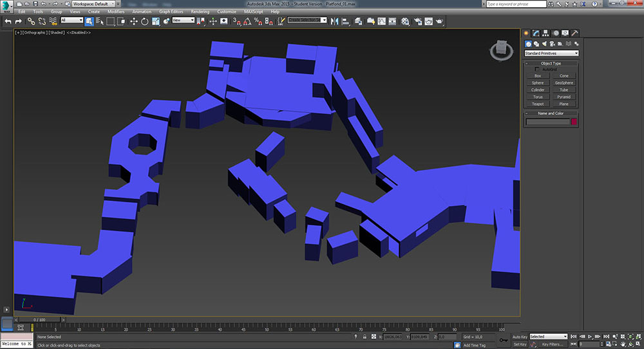Open the Standard Primitives dropdown
The height and width of the screenshot is (349, 644).
pos(551,53)
